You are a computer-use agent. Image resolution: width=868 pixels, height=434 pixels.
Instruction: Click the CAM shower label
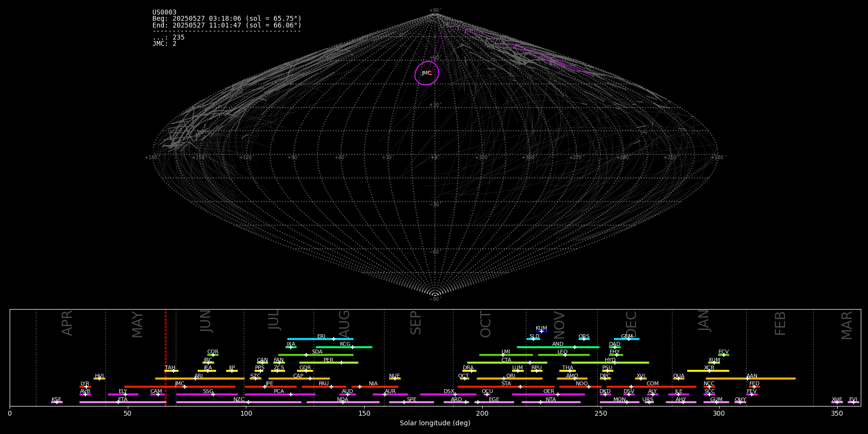pos(156,391)
